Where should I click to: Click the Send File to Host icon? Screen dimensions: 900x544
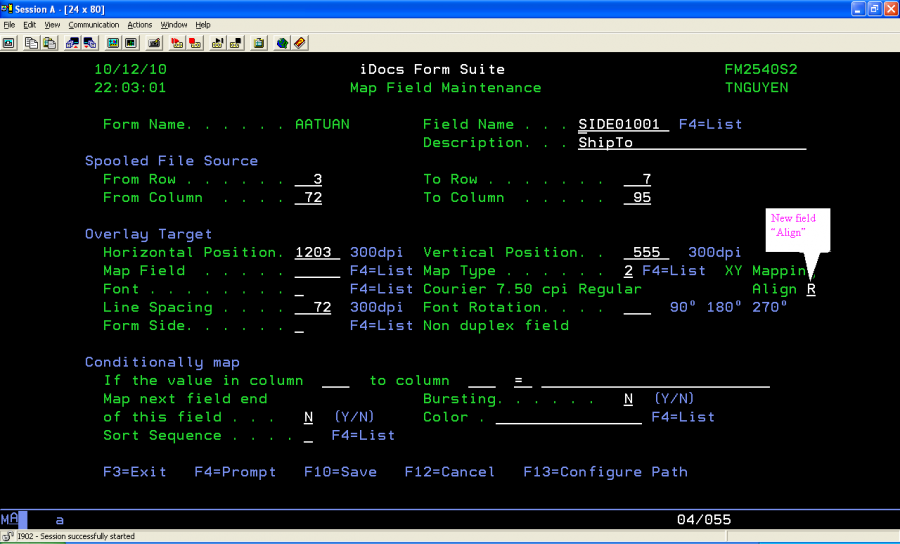click(x=72, y=43)
